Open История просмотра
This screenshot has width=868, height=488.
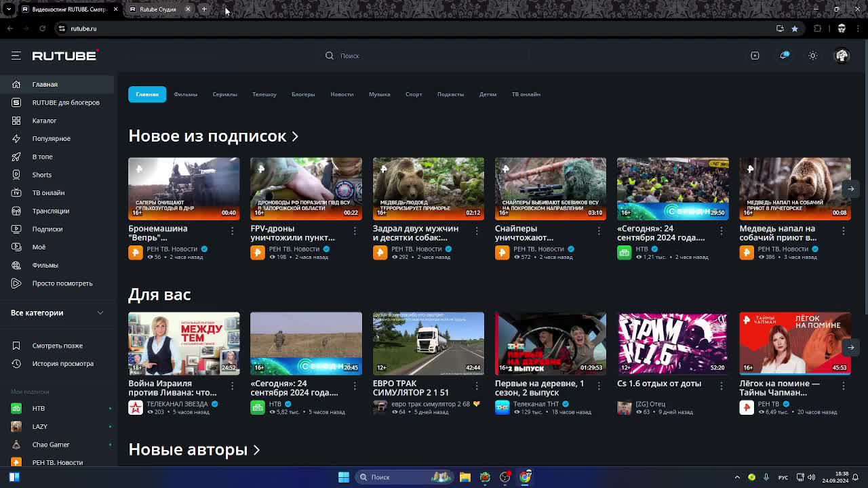coord(57,363)
